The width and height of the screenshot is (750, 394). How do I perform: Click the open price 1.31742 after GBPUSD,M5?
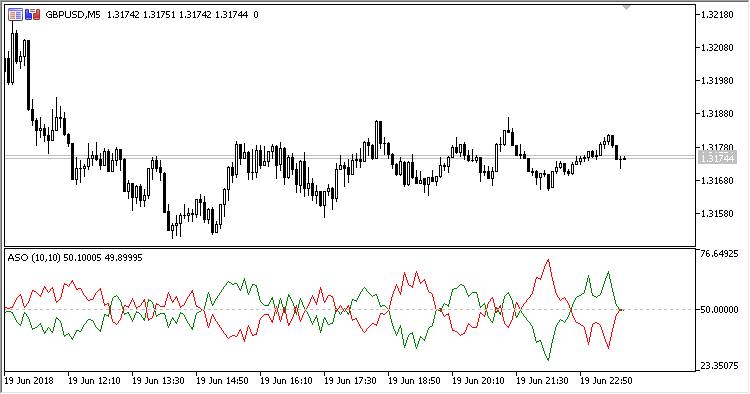[123, 15]
